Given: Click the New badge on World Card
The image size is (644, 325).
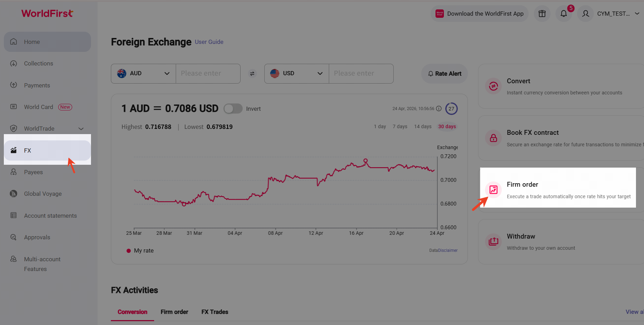Looking at the screenshot, I should (65, 107).
